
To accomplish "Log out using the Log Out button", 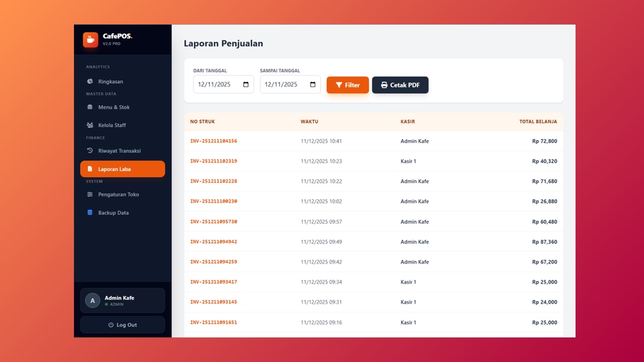I will [122, 325].
